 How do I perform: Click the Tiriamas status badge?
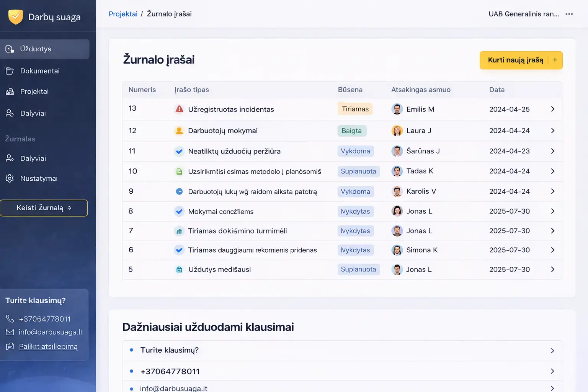coord(355,109)
